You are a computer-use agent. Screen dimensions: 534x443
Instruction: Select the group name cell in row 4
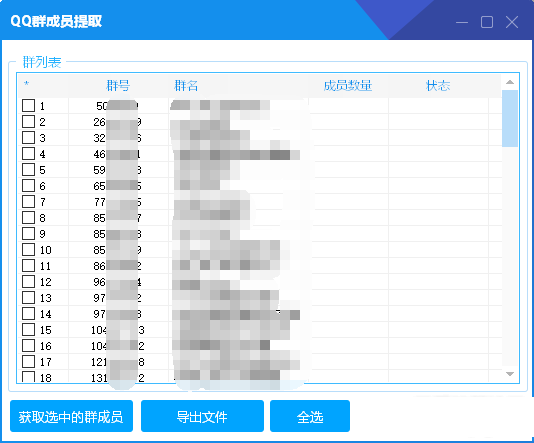[x=238, y=154]
